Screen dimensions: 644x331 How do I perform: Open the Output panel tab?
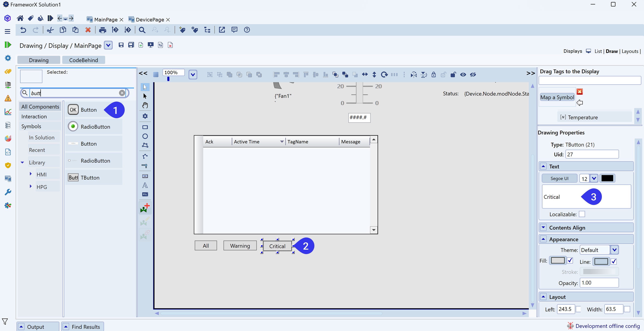38,327
